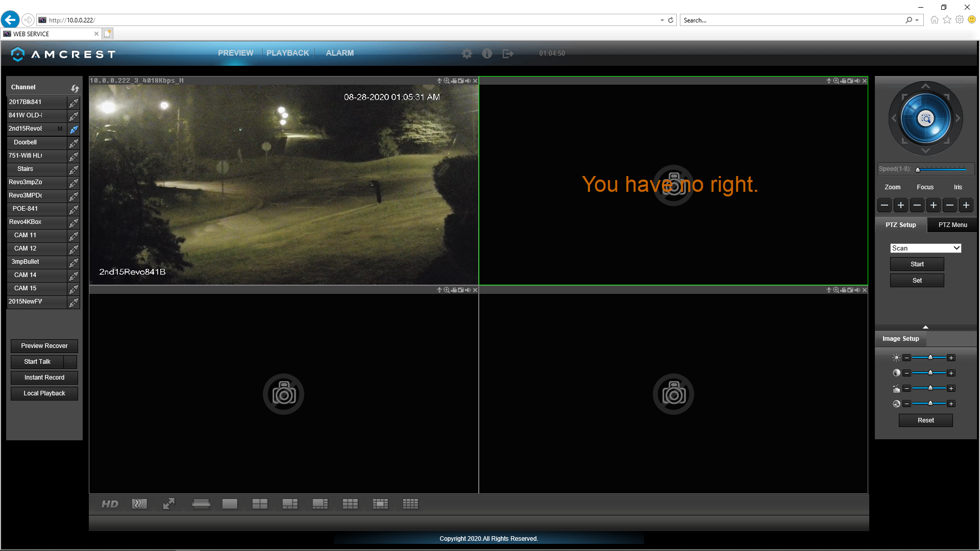Viewport: 980px width, 551px height.
Task: Switch to fullscreen view
Action: pyautogui.click(x=169, y=504)
